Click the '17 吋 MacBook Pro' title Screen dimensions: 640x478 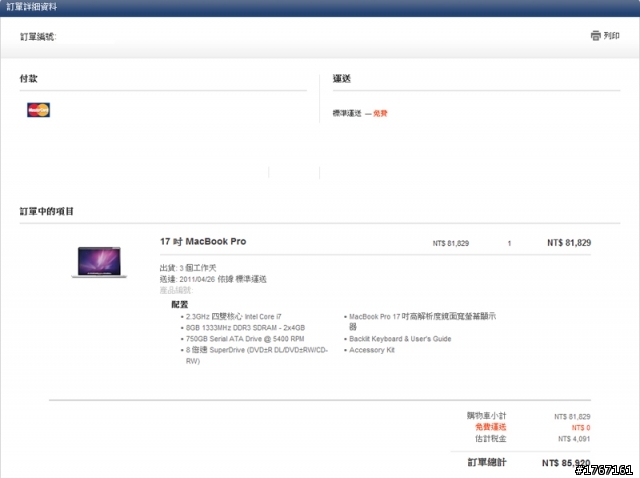(x=203, y=241)
